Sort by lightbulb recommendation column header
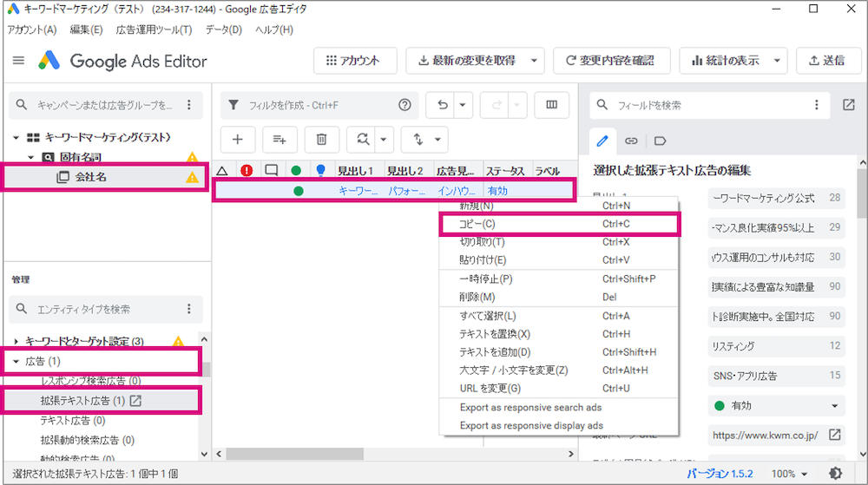Screen dimensions: 868x485 pos(320,171)
